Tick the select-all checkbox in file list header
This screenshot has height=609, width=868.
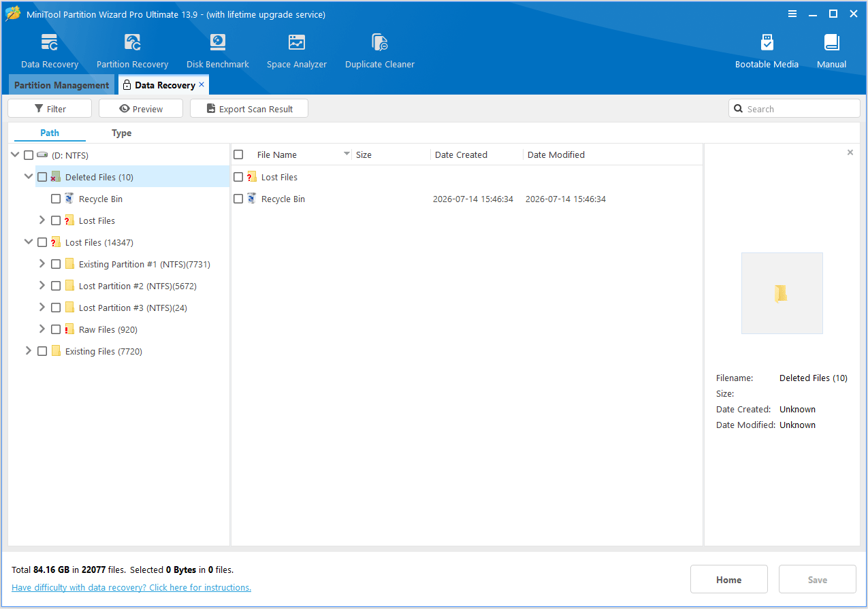pos(238,154)
